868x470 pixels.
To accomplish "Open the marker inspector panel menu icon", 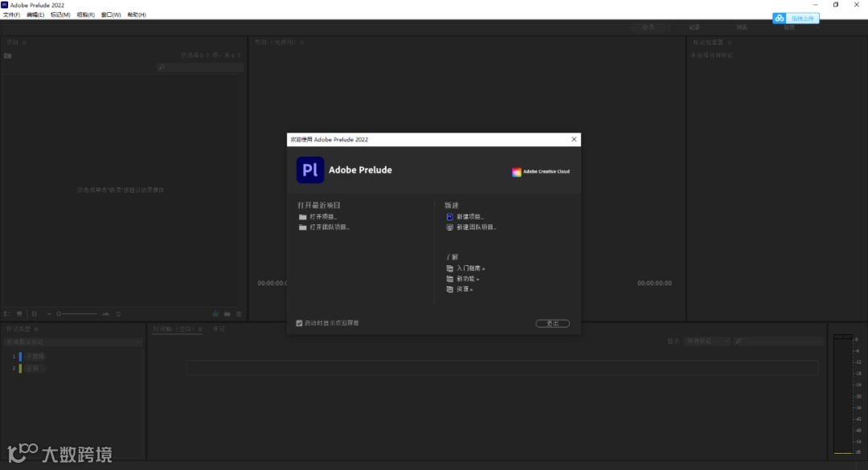I will (730, 43).
